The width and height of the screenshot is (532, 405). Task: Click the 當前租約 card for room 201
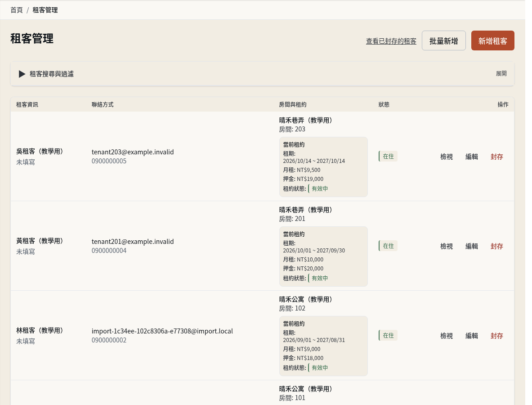click(323, 256)
